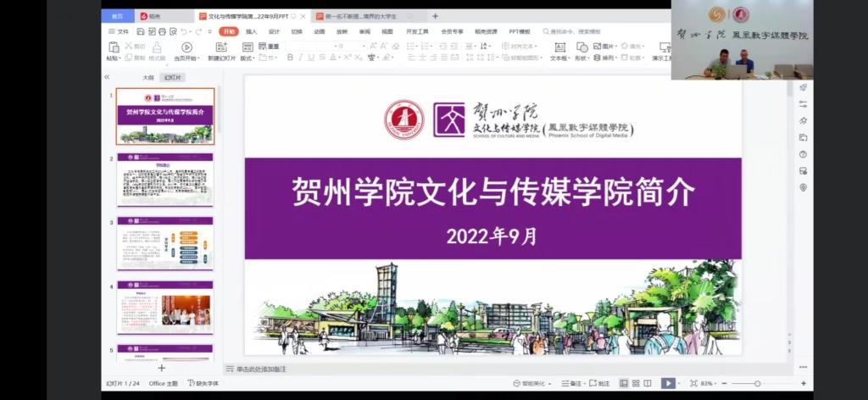Click the Save icon in quick toolbar
This screenshot has width=868, height=400.
point(141,31)
